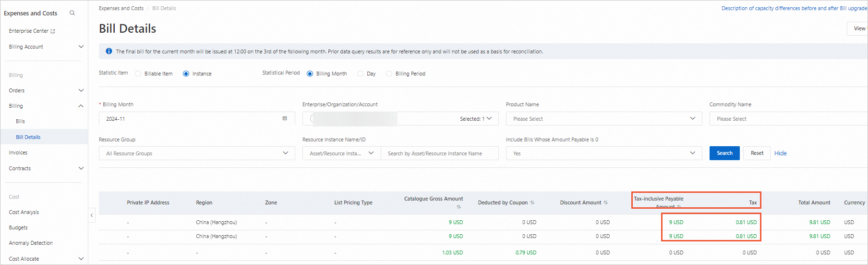Select the Billable Item radio button
The image size is (868, 265).
click(x=138, y=74)
